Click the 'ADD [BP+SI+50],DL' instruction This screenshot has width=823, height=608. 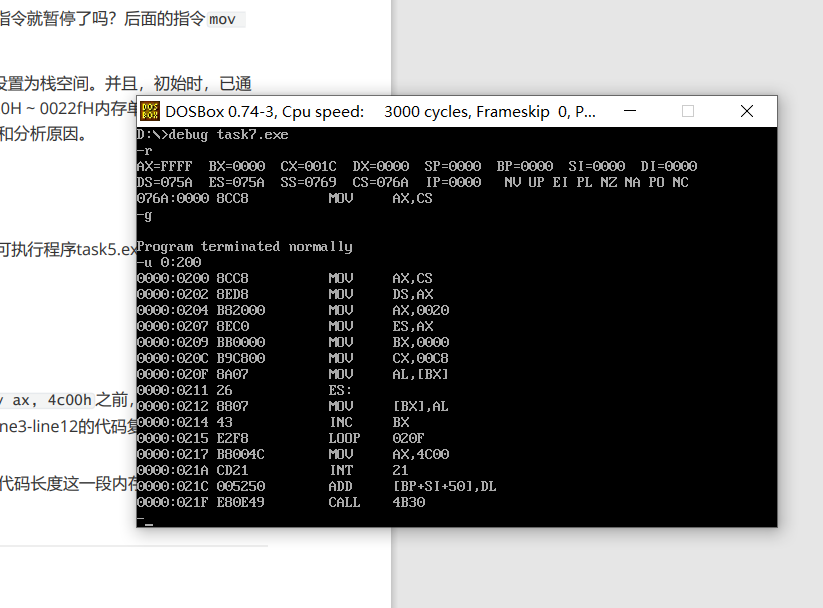pos(412,487)
